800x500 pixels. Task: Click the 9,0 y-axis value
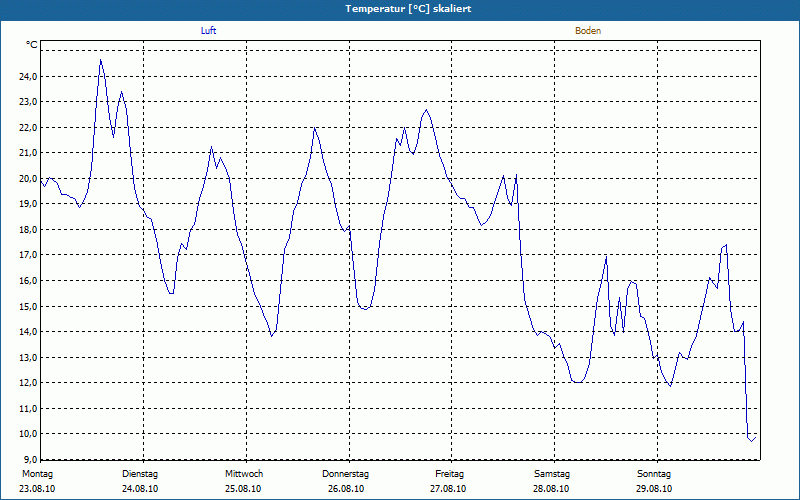pos(30,459)
